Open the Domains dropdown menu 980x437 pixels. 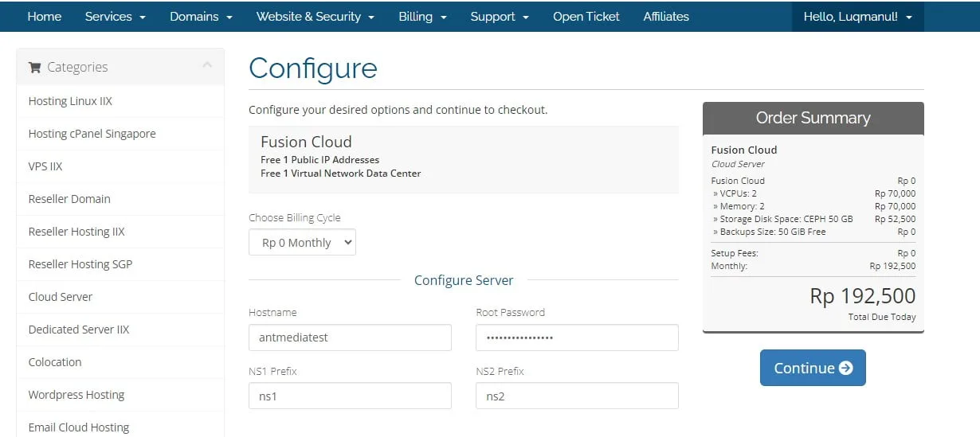point(201,16)
